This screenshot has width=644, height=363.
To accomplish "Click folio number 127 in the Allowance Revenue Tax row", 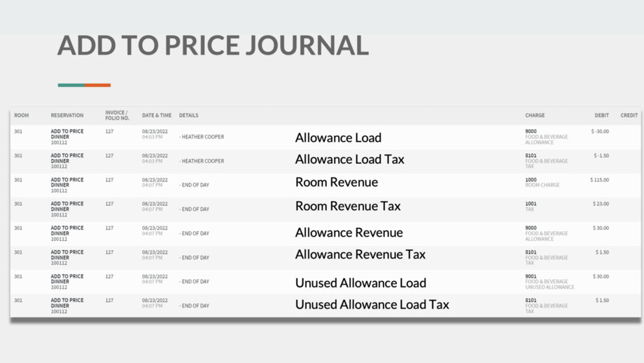I will [109, 252].
